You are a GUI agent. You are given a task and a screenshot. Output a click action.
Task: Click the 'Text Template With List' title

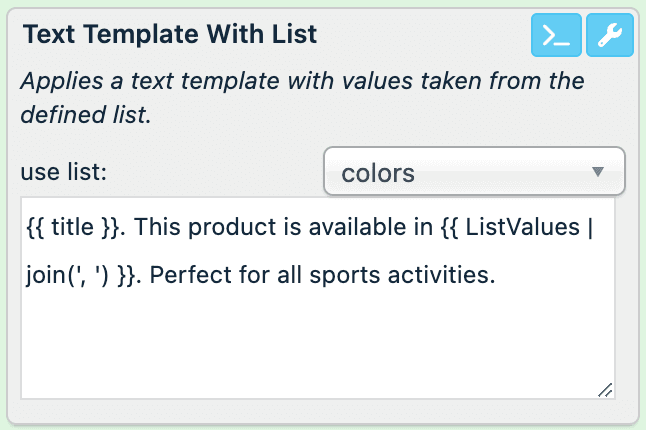[x=169, y=34]
